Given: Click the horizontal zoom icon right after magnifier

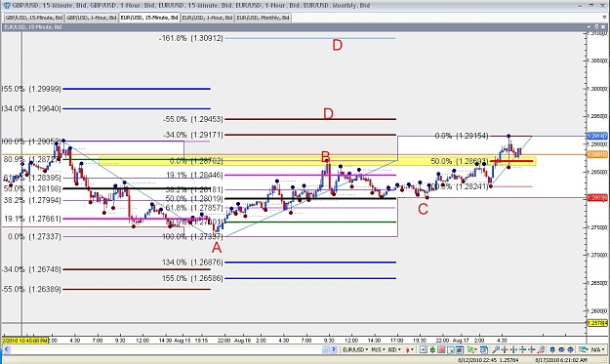Looking at the screenshot, I should 505,349.
